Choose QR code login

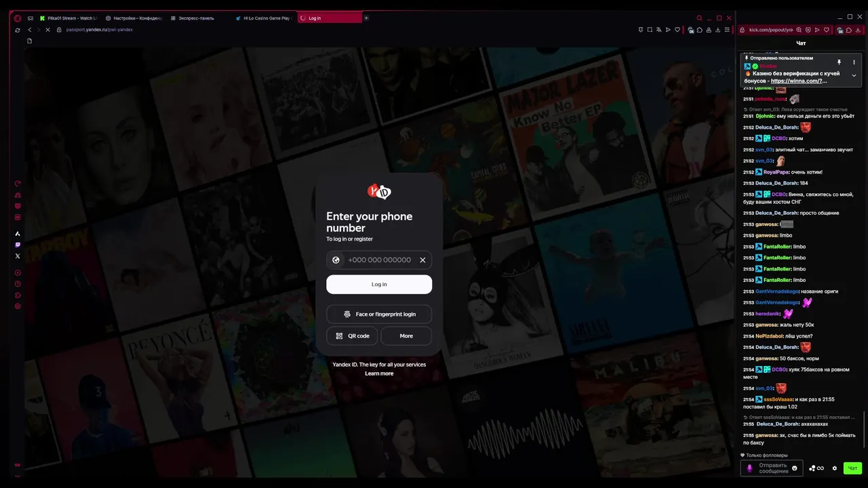pos(352,335)
